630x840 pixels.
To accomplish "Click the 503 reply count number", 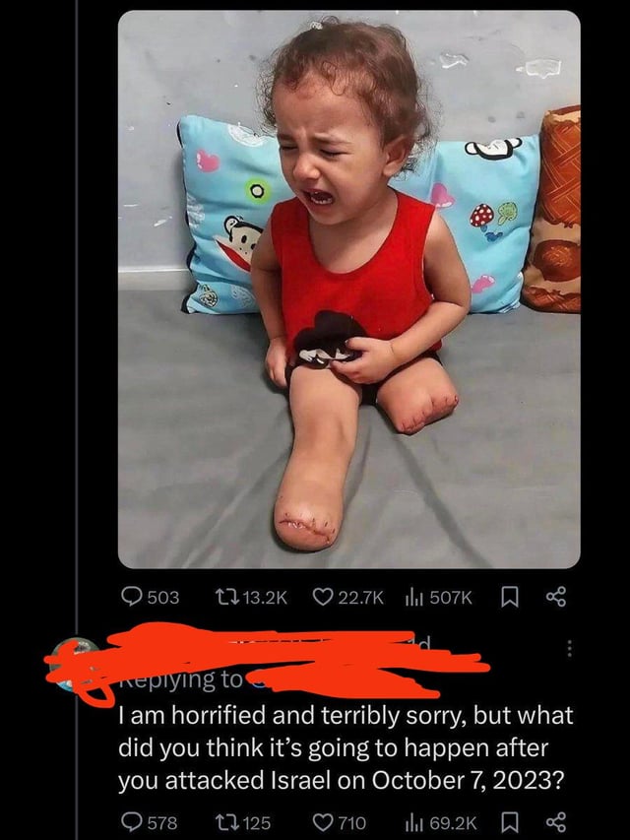I will (162, 597).
